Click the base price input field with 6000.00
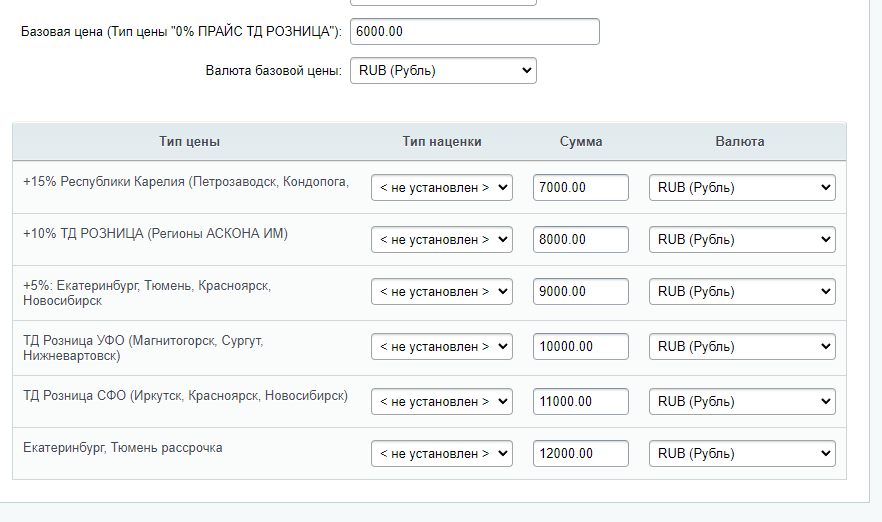Image resolution: width=882 pixels, height=522 pixels. tap(474, 32)
